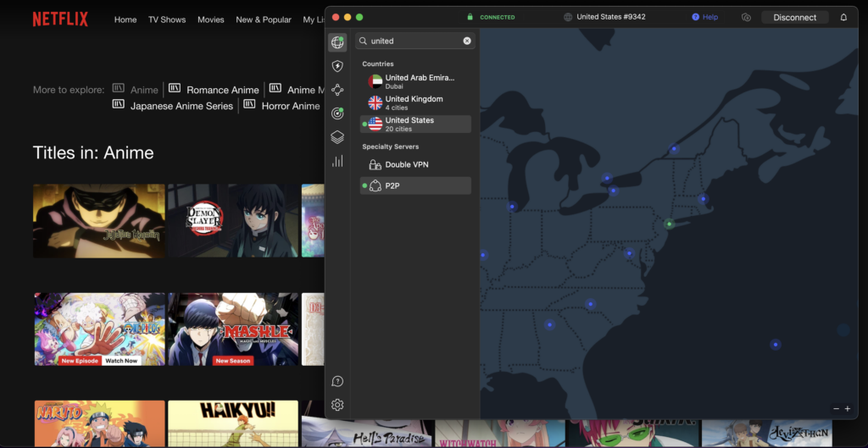Open the Horror Anime explore link
Image resolution: width=868 pixels, height=448 pixels.
coord(291,106)
